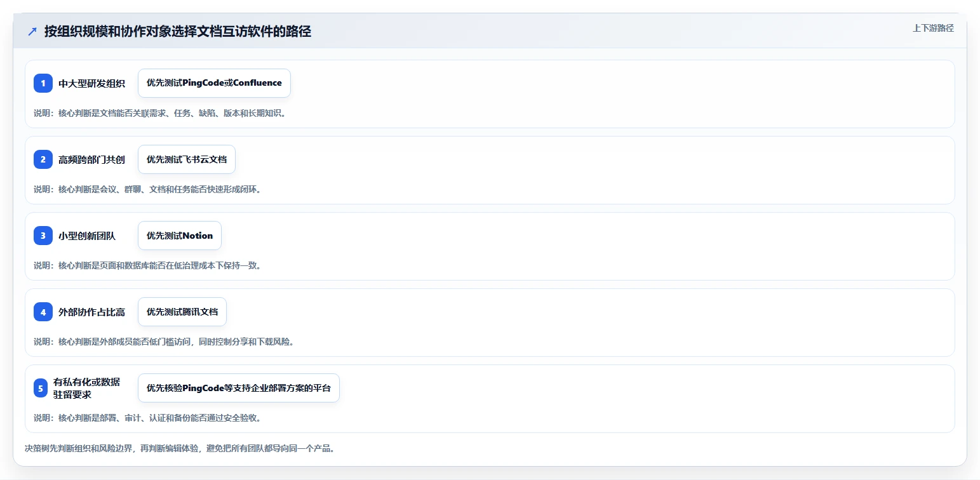This screenshot has width=980, height=480.
Task: Click 有私有化或数据驻留要求 heading
Action: point(86,388)
